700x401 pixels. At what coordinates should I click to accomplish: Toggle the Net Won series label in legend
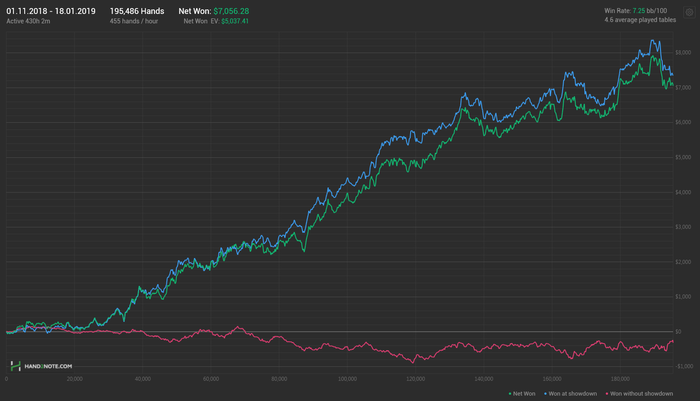[x=524, y=394]
